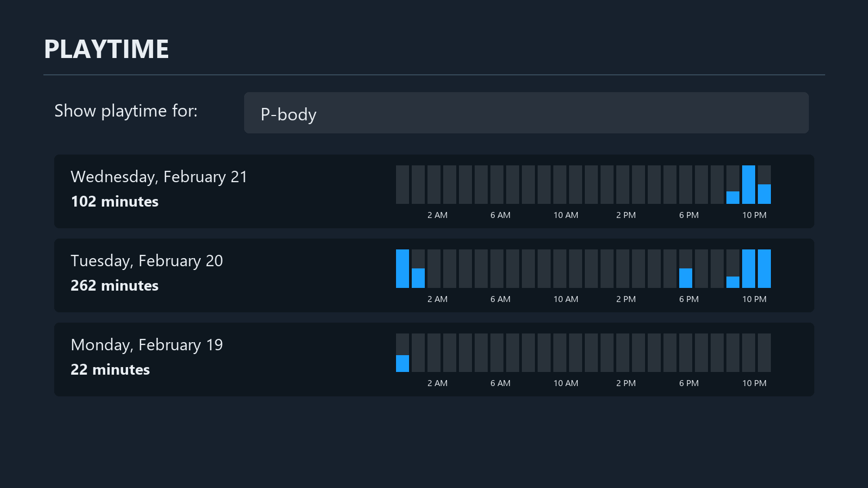Click the PLAYTIME heading
Image resolution: width=868 pixels, height=488 pixels.
pyautogui.click(x=106, y=49)
